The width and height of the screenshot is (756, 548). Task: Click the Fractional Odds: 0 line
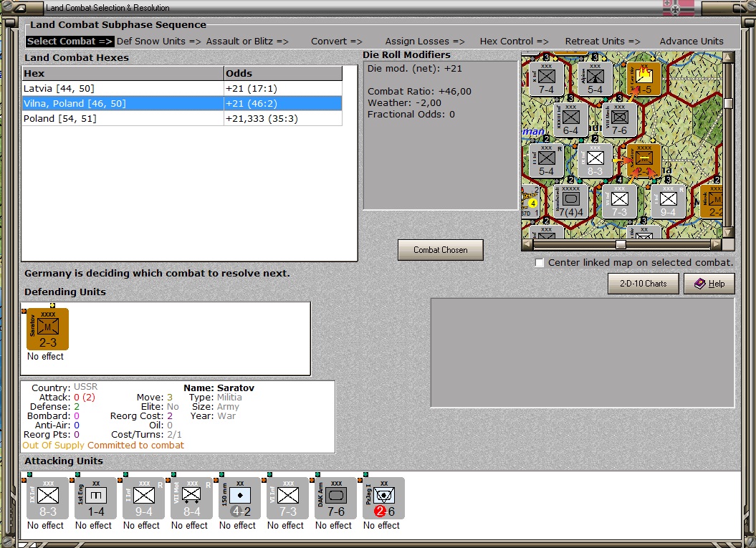[x=411, y=114]
